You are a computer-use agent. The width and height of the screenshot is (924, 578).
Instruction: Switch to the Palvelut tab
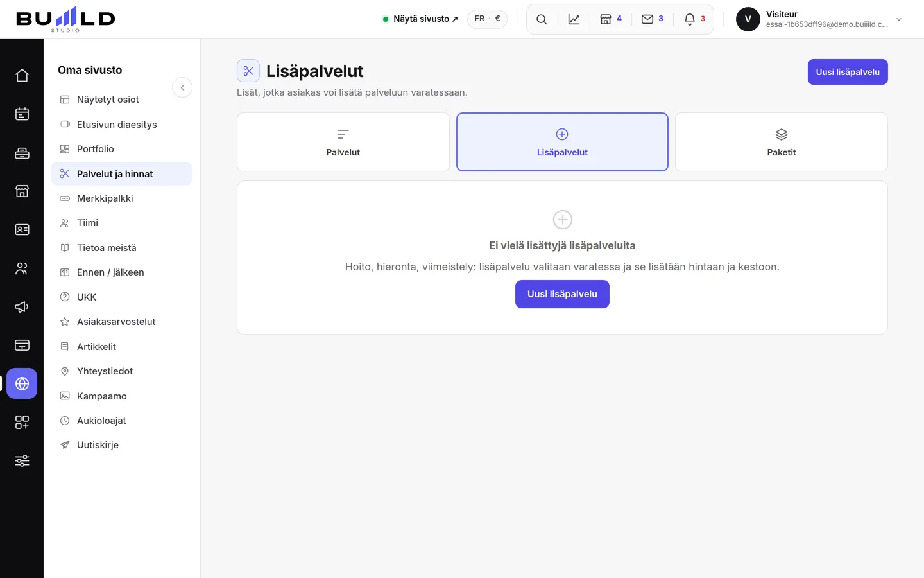tap(343, 142)
